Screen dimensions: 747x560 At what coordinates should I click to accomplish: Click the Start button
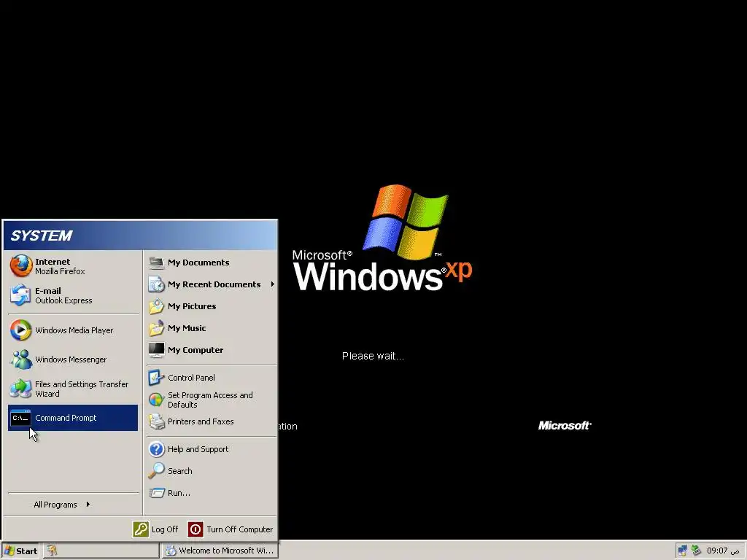pyautogui.click(x=20, y=551)
